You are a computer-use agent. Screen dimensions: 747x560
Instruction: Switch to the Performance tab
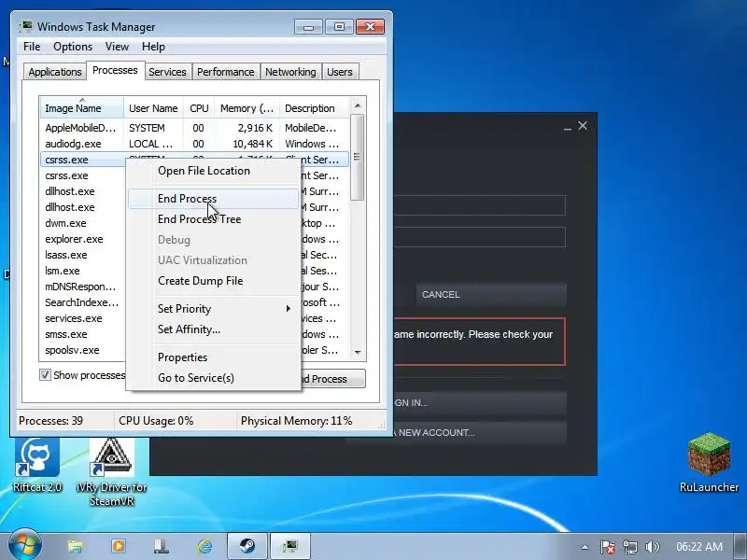[x=225, y=72]
